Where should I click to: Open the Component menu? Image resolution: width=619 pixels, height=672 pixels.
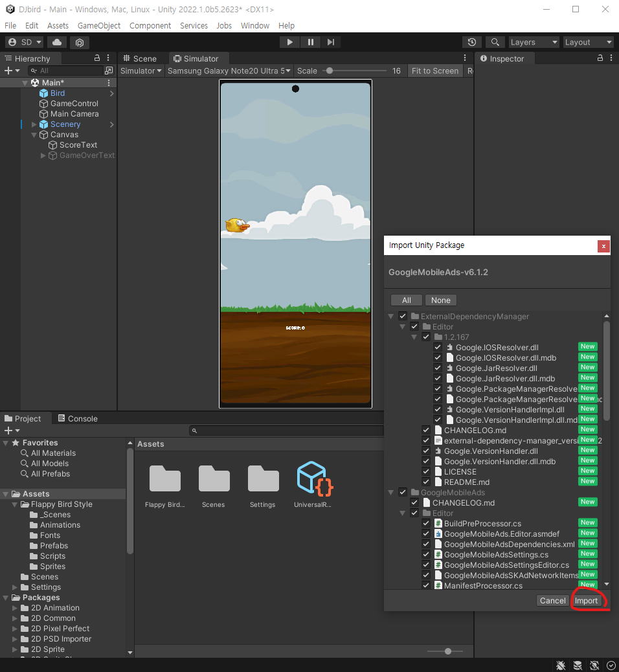tap(150, 26)
